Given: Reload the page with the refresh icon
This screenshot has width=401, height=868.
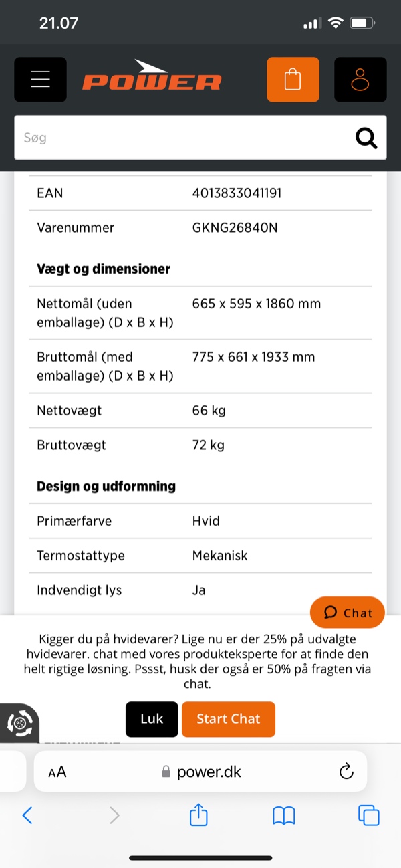Looking at the screenshot, I should tap(346, 771).
